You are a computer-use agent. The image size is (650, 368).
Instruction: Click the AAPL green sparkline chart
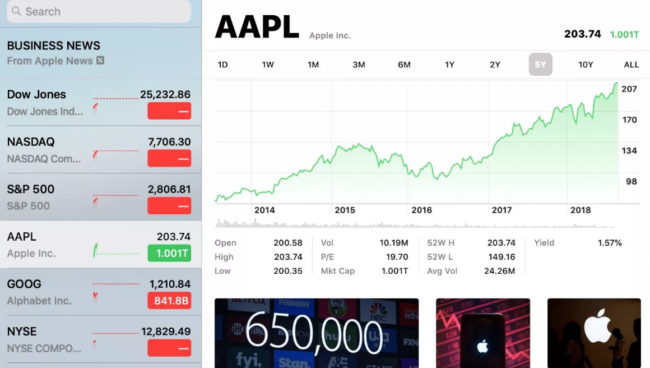(116, 250)
